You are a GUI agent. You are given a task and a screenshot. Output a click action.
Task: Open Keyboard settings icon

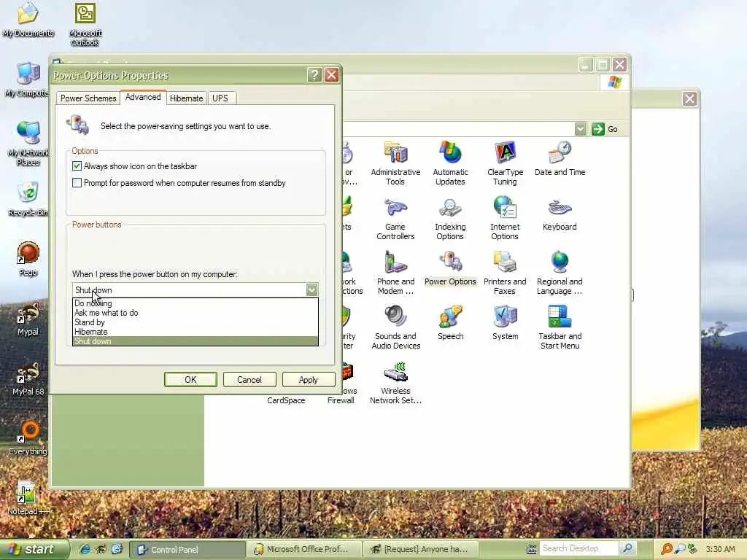click(560, 214)
